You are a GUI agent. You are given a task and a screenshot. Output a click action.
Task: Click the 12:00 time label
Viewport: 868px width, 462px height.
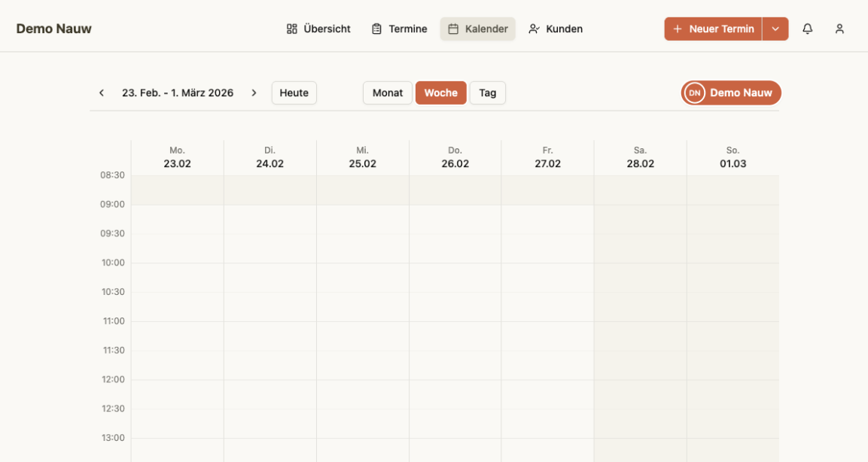(113, 379)
